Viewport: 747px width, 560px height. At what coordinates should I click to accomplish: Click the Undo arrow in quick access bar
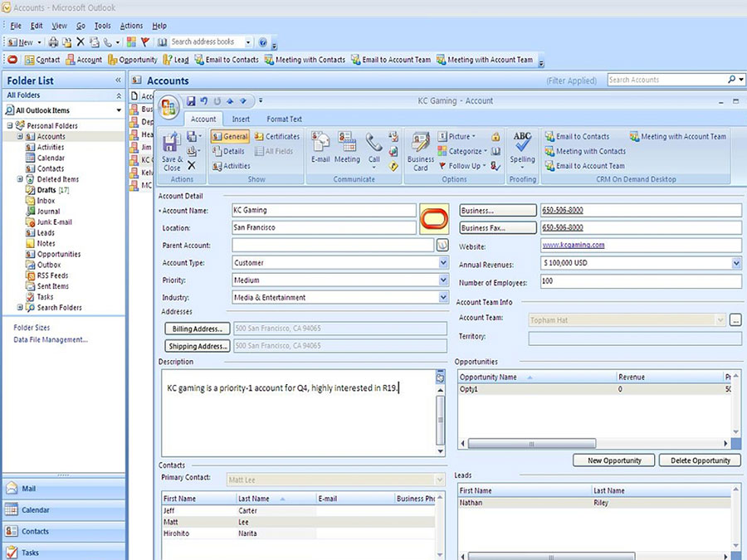point(204,101)
